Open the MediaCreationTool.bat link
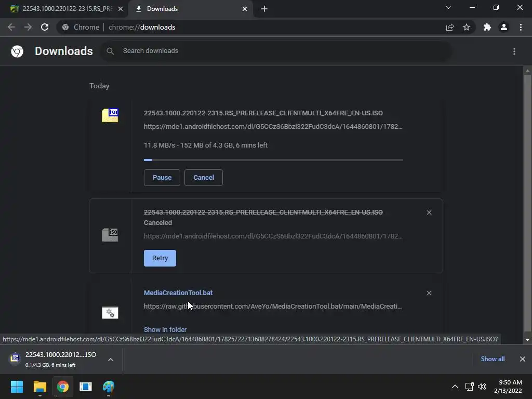 coord(178,293)
